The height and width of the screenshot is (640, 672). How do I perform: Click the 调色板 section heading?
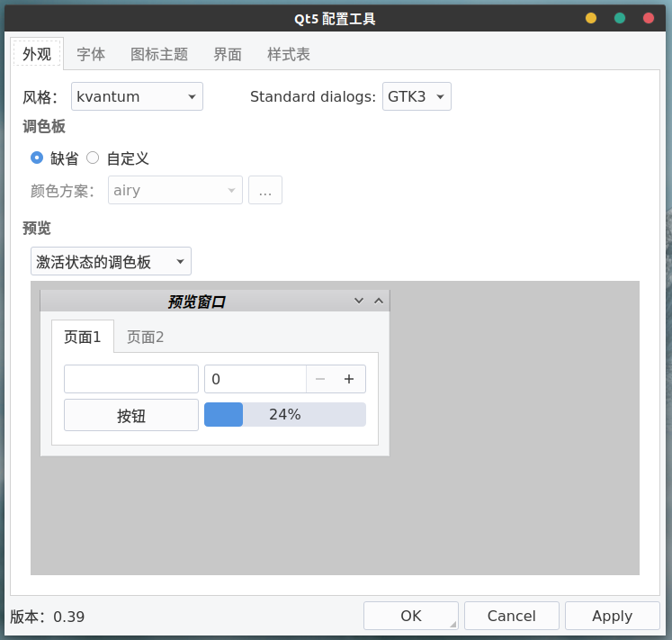(x=44, y=127)
